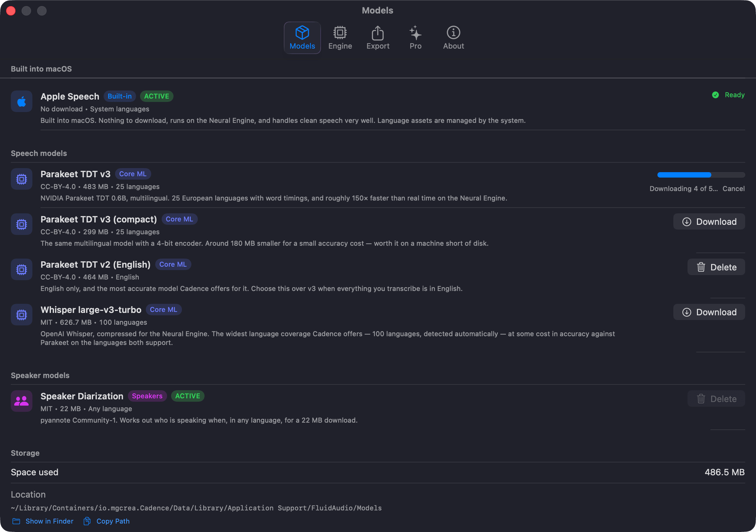
Task: Click Delete for Speaker Diarization
Action: point(716,399)
